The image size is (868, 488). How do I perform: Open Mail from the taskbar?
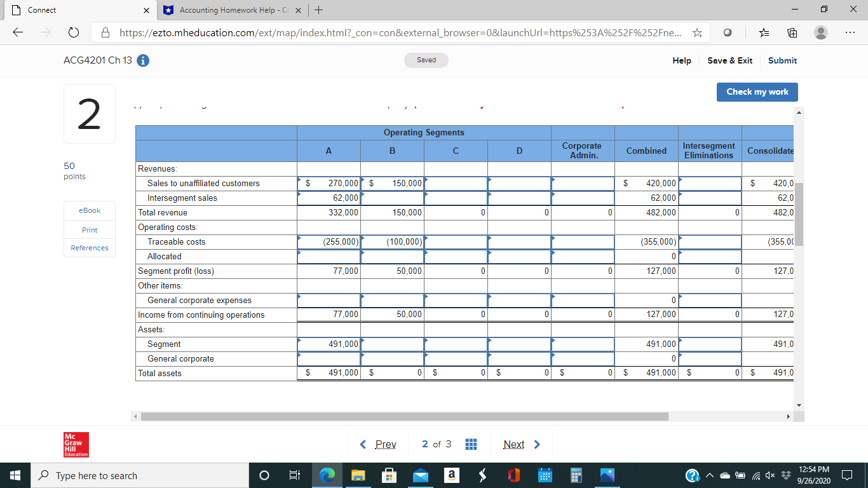pyautogui.click(x=420, y=475)
